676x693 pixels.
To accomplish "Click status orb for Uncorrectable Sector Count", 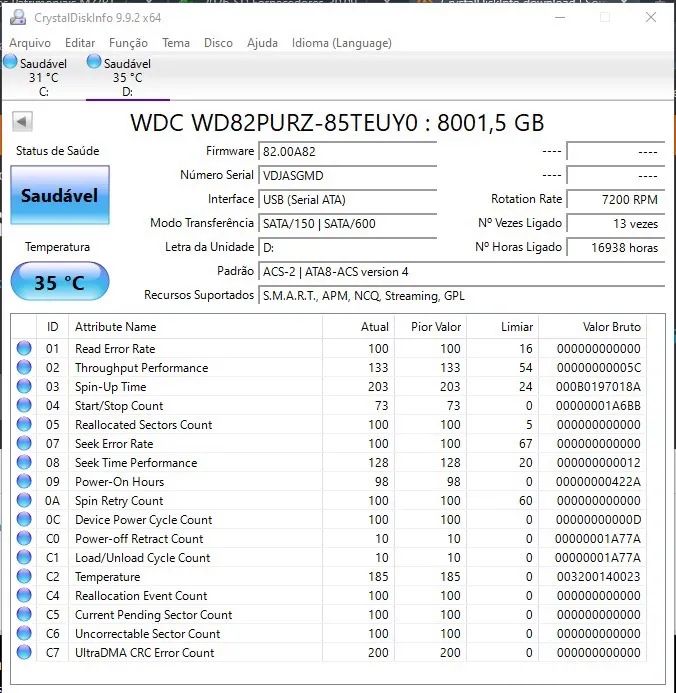I will pyautogui.click(x=24, y=633).
